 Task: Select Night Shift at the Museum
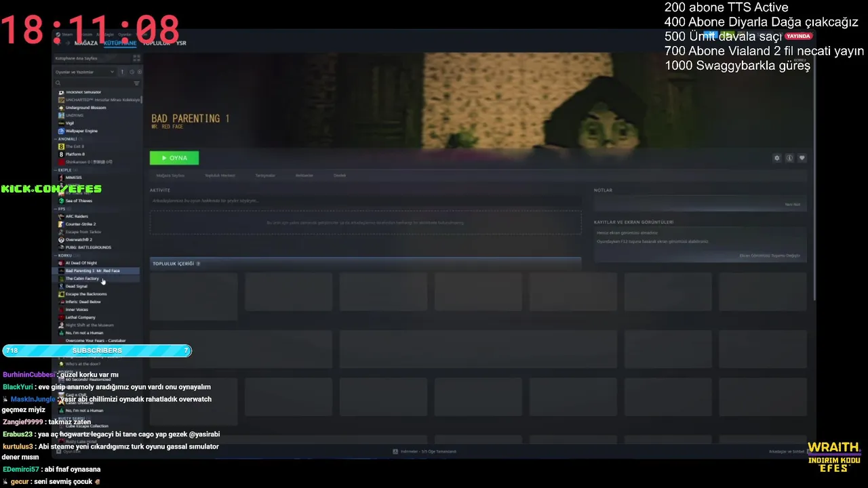(x=89, y=325)
